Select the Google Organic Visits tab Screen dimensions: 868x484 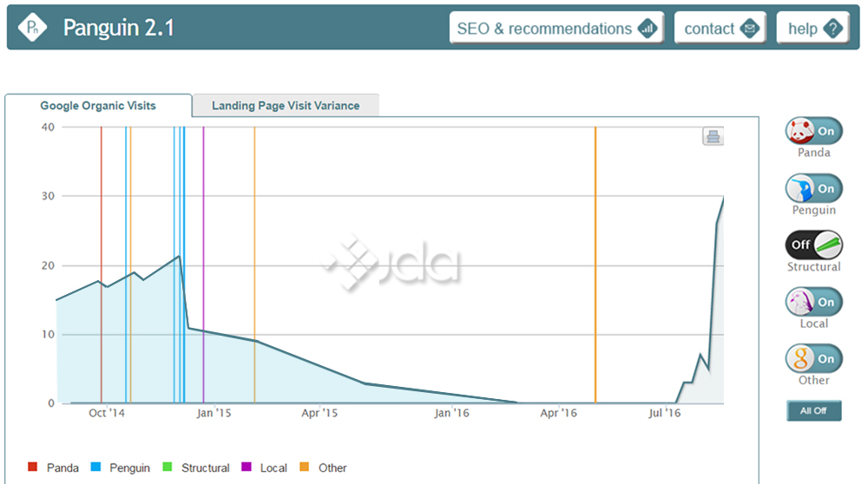click(x=98, y=106)
